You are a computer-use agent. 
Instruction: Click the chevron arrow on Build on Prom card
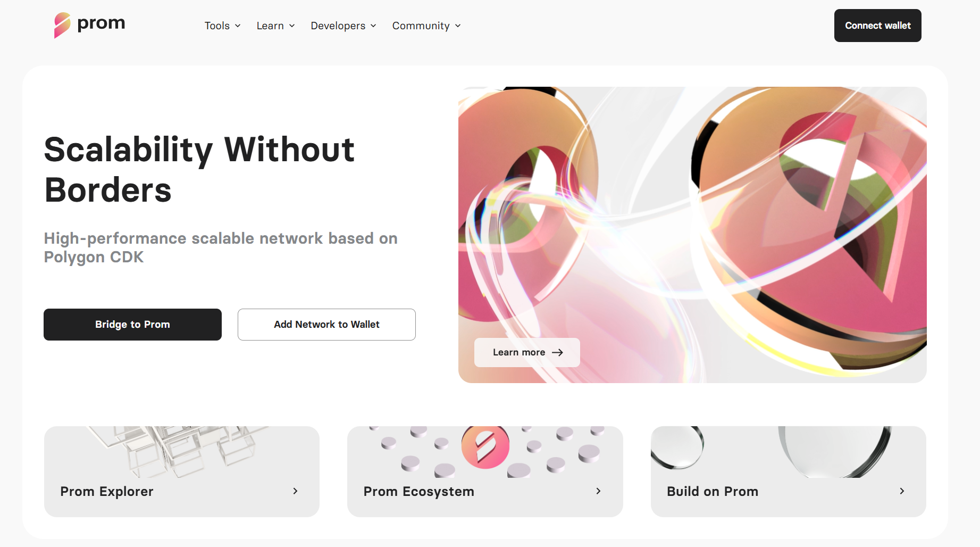point(902,491)
